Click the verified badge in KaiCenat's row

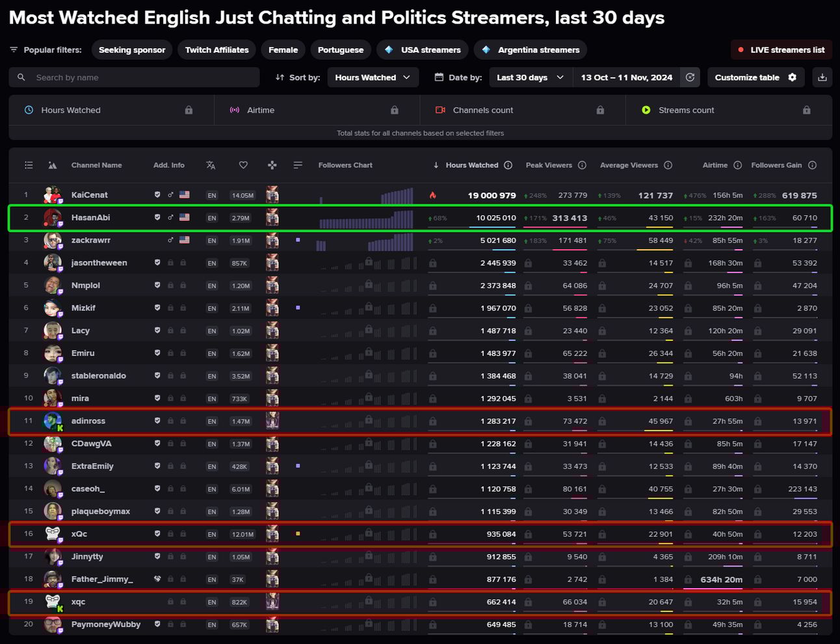point(157,195)
